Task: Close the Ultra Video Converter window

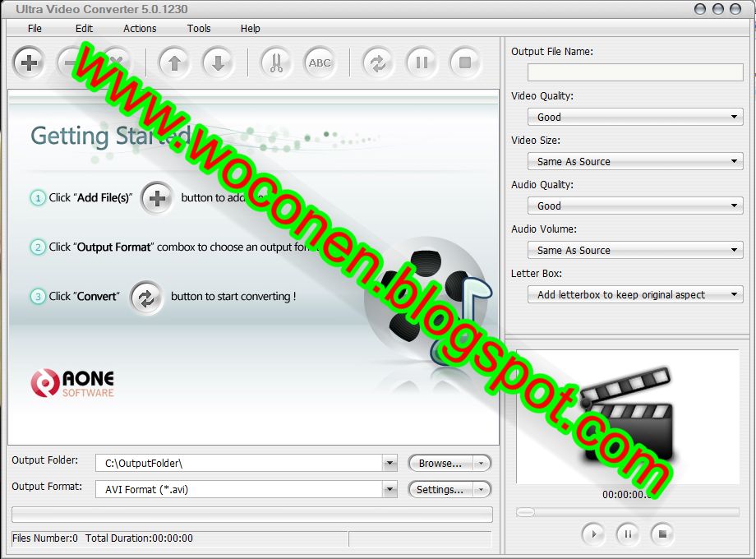Action: coord(735,9)
